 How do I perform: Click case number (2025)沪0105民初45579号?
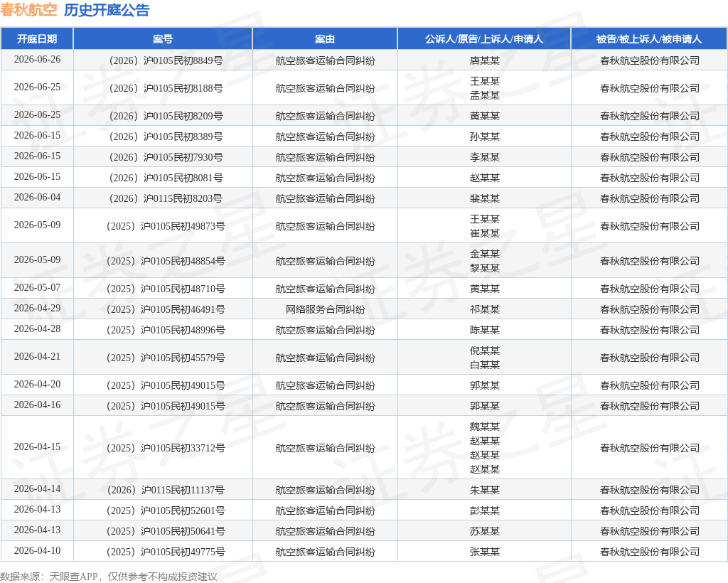(166, 358)
